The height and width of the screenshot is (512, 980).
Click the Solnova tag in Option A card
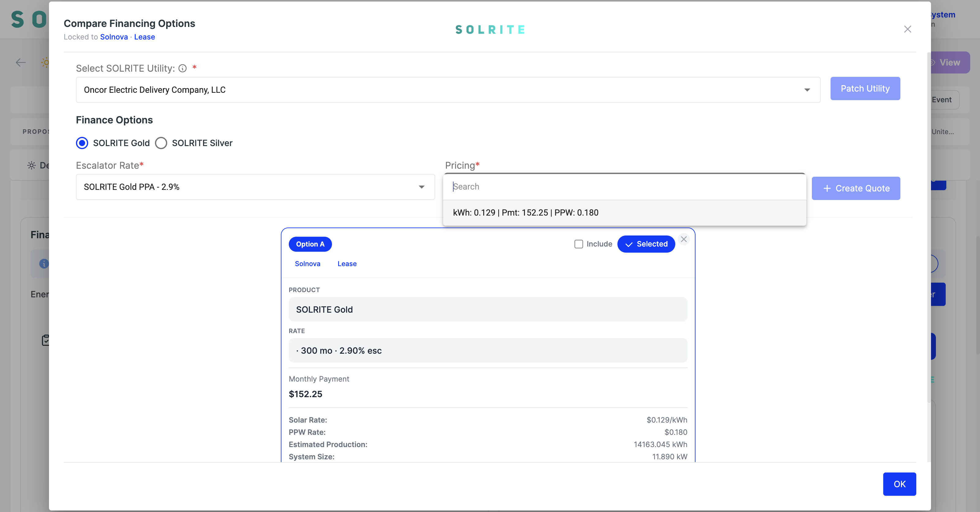click(307, 264)
